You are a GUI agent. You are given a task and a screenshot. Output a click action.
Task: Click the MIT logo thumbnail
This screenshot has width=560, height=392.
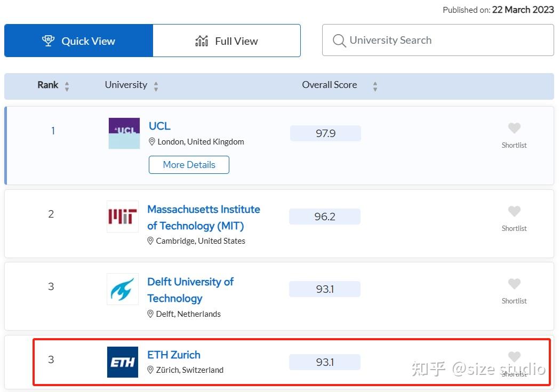(x=123, y=217)
